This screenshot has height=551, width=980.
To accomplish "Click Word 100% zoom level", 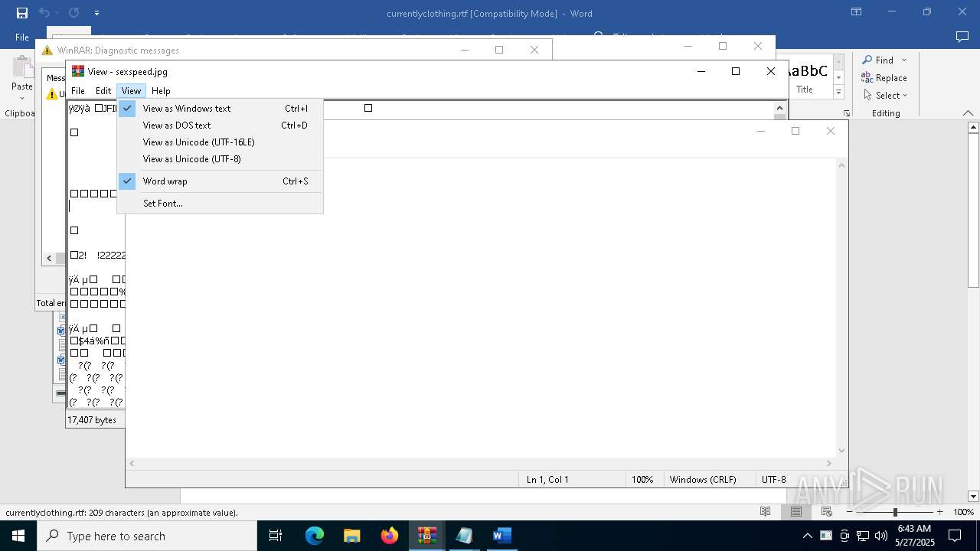I will [963, 512].
